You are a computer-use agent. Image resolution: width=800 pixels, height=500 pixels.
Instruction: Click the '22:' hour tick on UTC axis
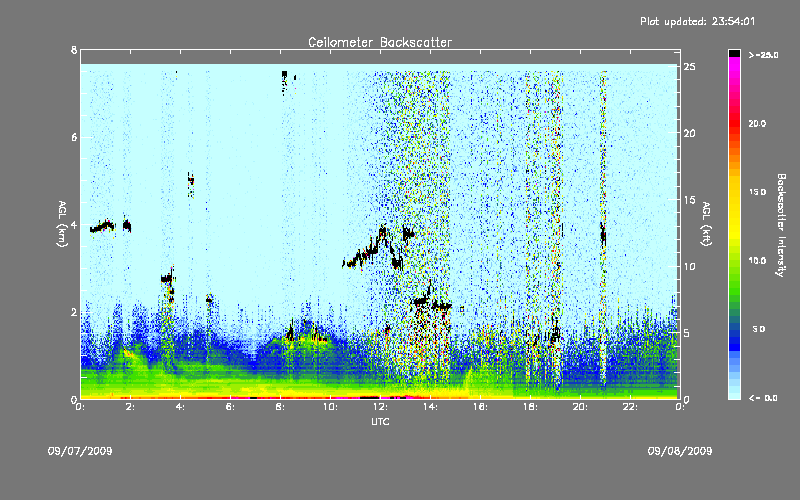pos(630,407)
